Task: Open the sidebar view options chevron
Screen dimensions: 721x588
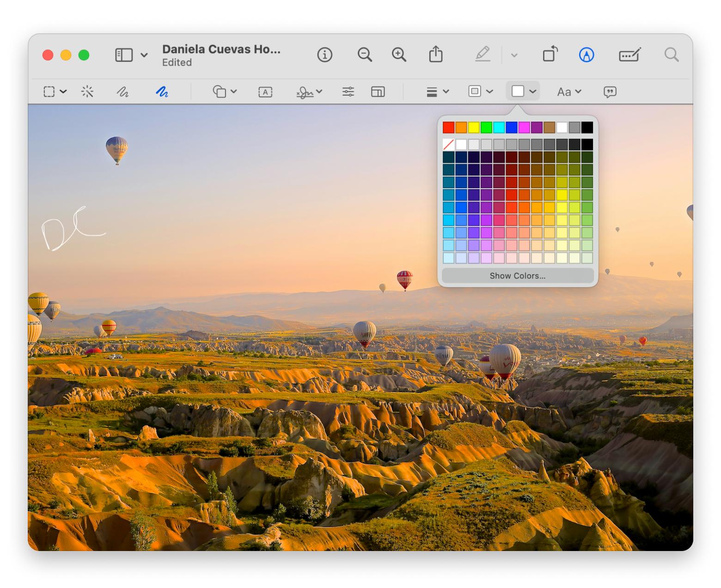Action: click(x=144, y=55)
